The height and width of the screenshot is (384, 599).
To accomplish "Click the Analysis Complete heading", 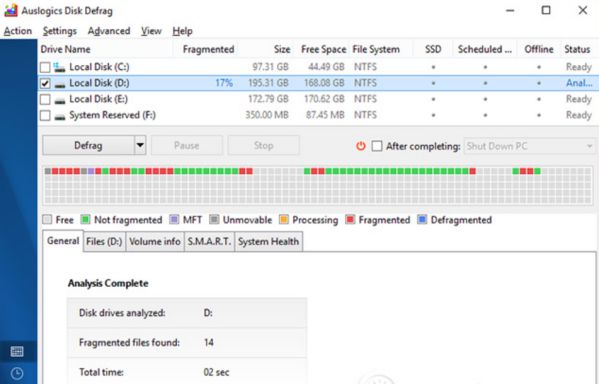I will point(108,283).
